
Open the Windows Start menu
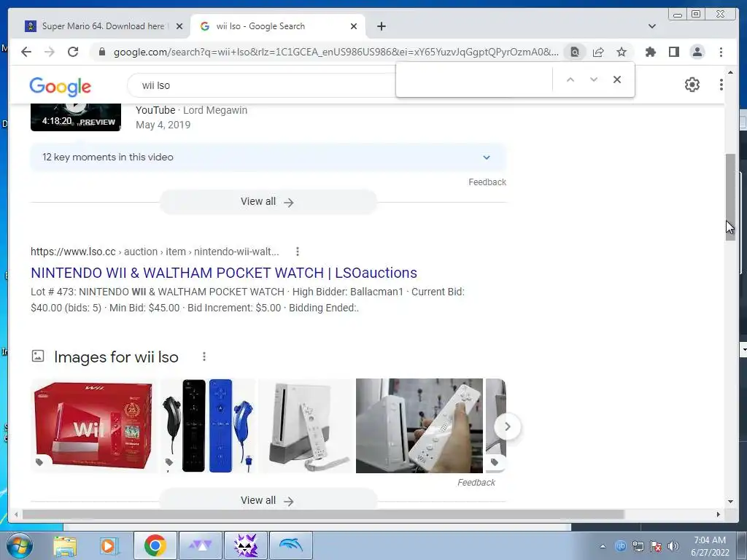coord(18,545)
